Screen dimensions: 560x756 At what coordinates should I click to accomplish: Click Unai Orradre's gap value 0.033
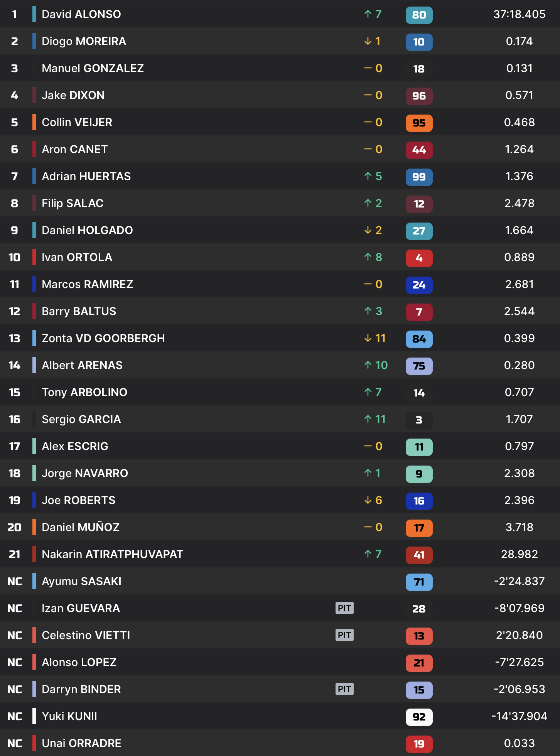[519, 743]
